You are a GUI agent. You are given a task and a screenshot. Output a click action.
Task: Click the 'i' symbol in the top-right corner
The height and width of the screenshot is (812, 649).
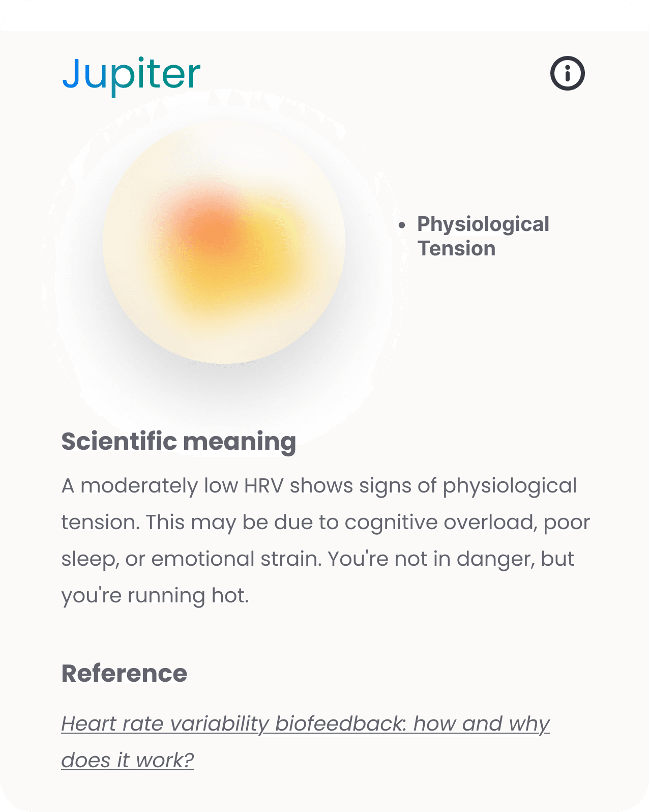[x=567, y=73]
